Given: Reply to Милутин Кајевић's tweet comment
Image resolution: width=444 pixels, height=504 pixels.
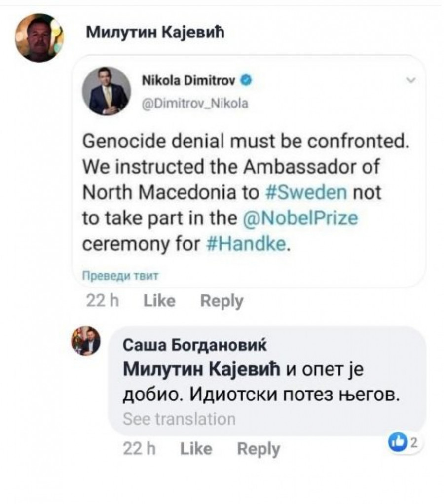Looking at the screenshot, I should [x=222, y=301].
